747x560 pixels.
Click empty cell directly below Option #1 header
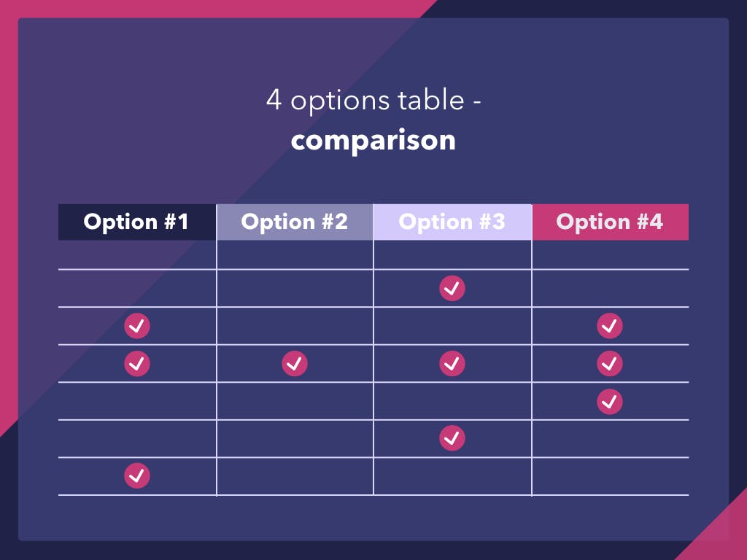(137, 255)
